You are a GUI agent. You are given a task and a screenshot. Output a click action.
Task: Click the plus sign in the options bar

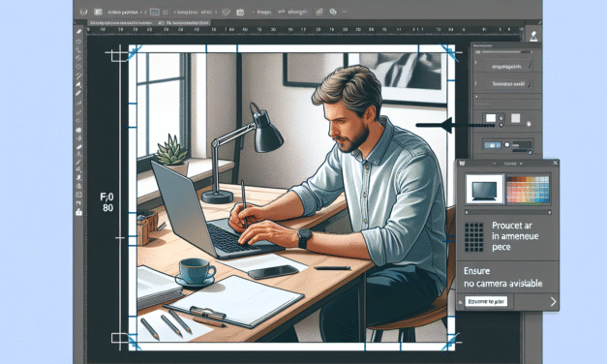pyautogui.click(x=140, y=12)
